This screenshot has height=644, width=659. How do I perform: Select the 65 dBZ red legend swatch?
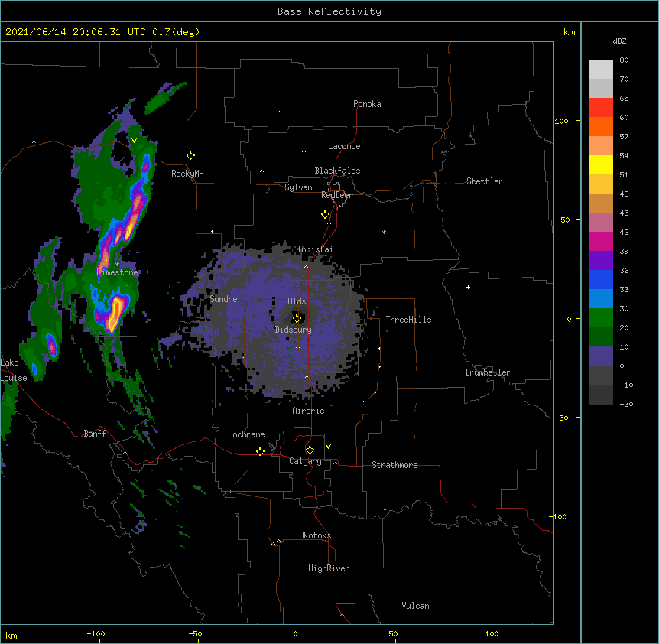coord(601,107)
